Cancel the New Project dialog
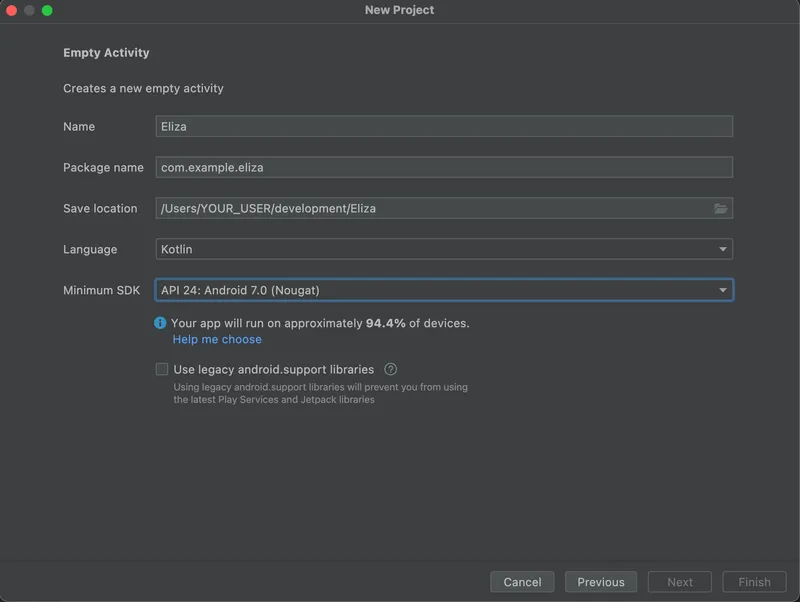 pos(522,582)
